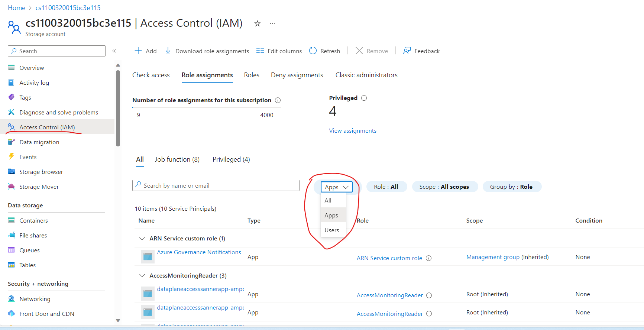The height and width of the screenshot is (330, 644).
Task: Click the Management group scope link
Action: coord(493,257)
